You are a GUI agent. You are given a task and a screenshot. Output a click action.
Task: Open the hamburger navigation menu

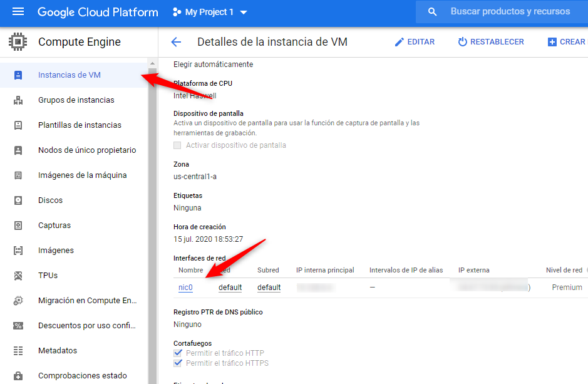[18, 12]
